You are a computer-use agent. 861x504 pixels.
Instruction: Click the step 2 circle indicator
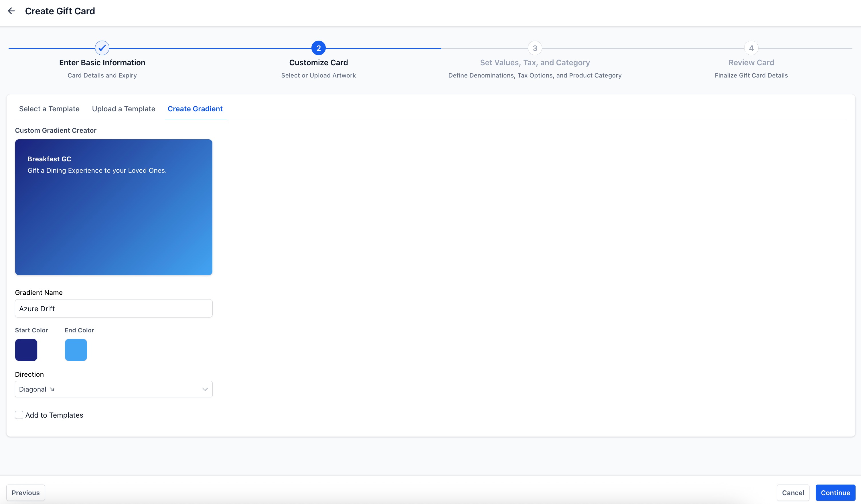[318, 48]
